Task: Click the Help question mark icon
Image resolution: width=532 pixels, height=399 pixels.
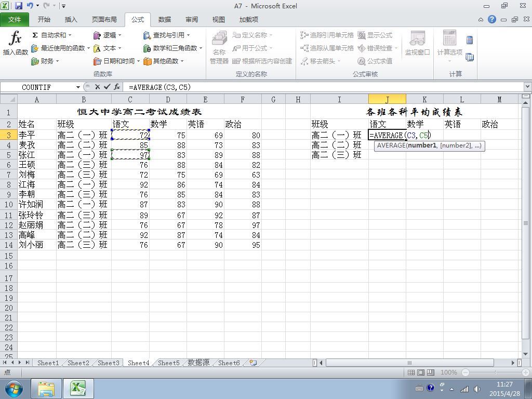Action: pos(492,19)
